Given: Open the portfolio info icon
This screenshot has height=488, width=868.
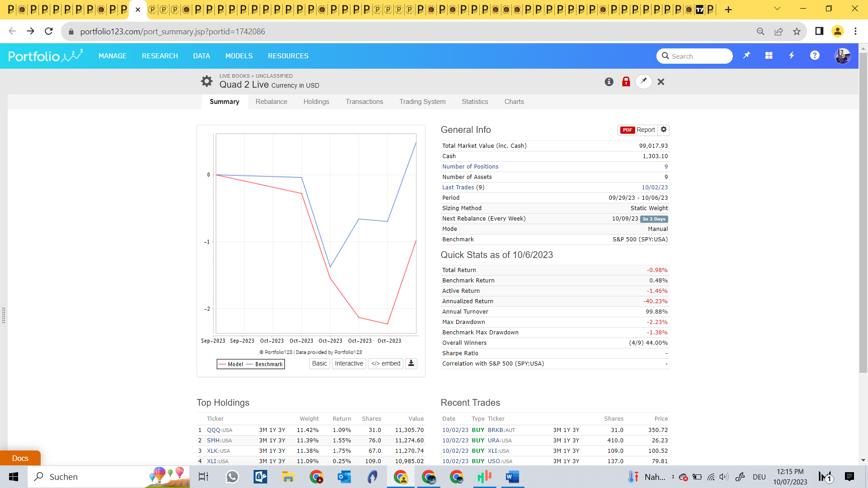Looking at the screenshot, I should click(609, 82).
